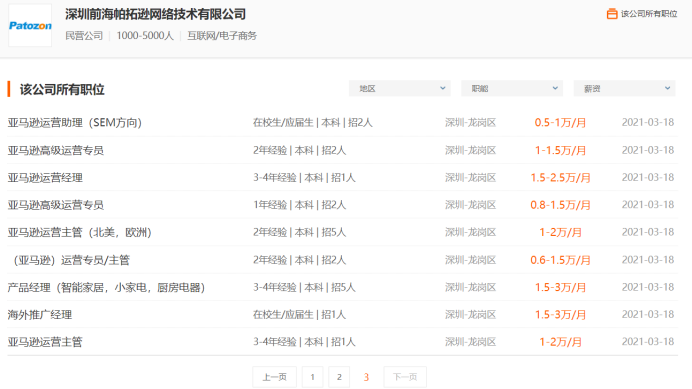Open job (亚马逊) 运营专员/主管
Image resolution: width=692 pixels, height=389 pixels.
point(69,260)
